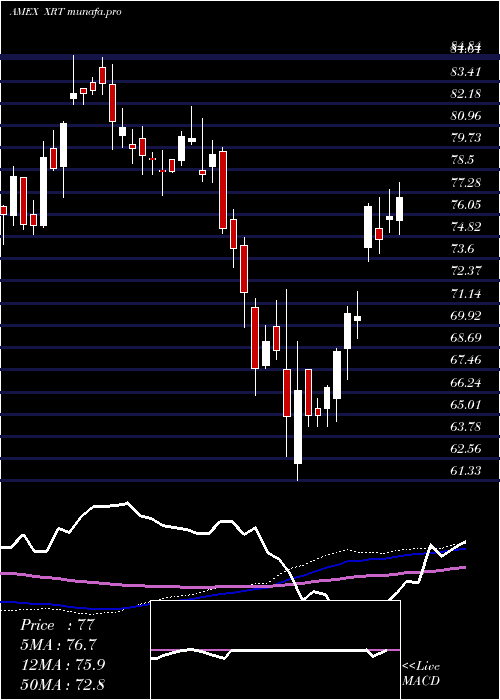Click the AMEX XRT munafa.pro chart title

point(66,12)
